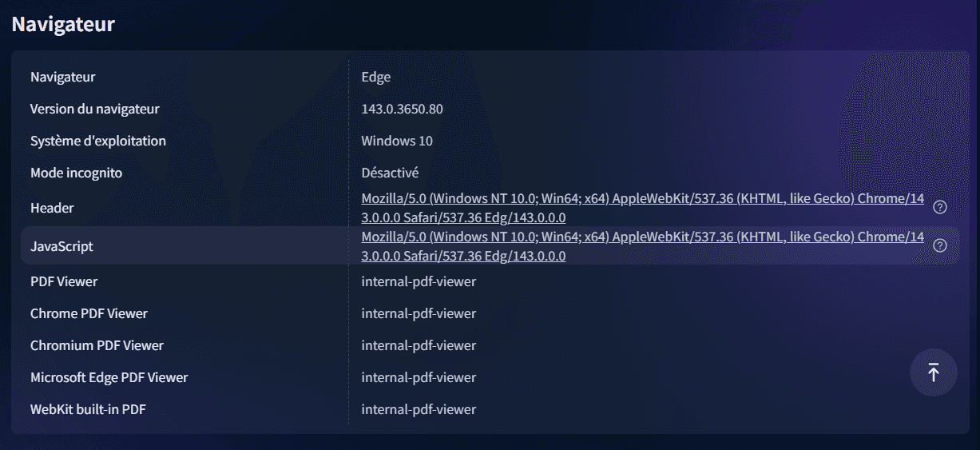
Task: Click the help icon in the Header row
Action: coord(940,207)
